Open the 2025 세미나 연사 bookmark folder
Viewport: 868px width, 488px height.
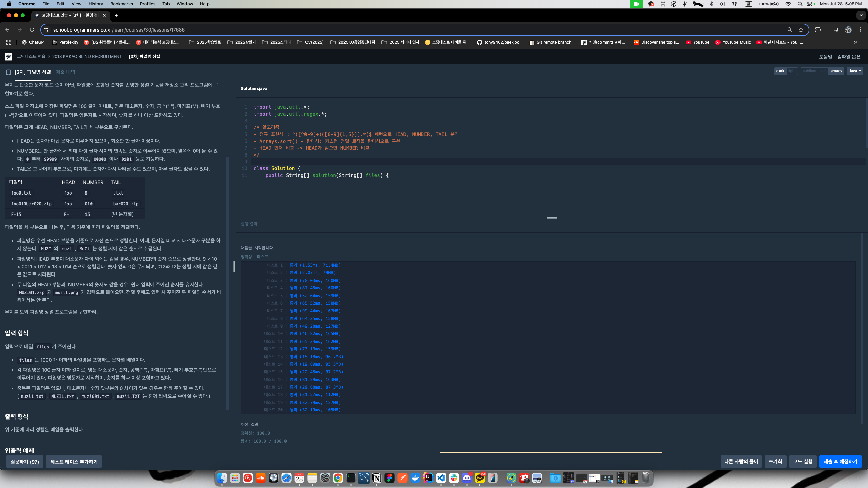[x=400, y=42]
